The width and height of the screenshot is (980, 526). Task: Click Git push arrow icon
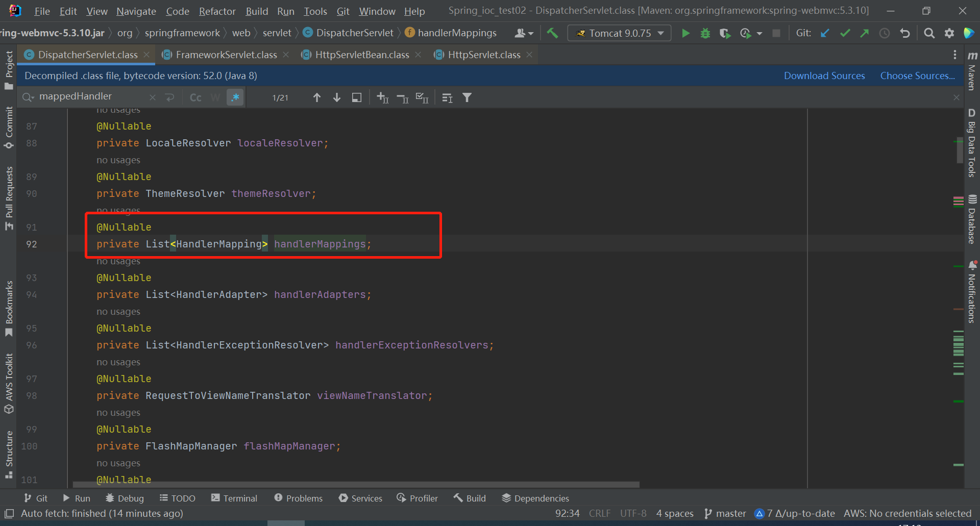point(865,33)
